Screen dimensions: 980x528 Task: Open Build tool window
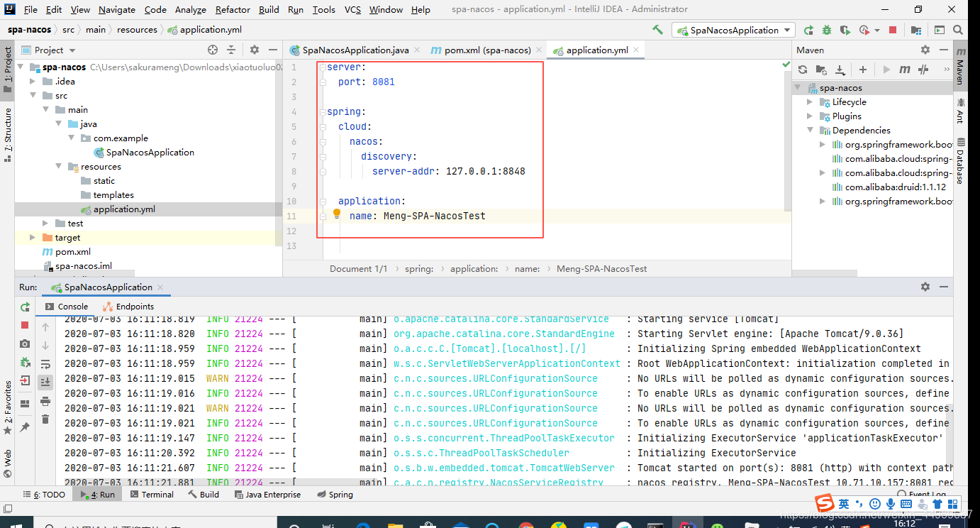[x=204, y=495]
